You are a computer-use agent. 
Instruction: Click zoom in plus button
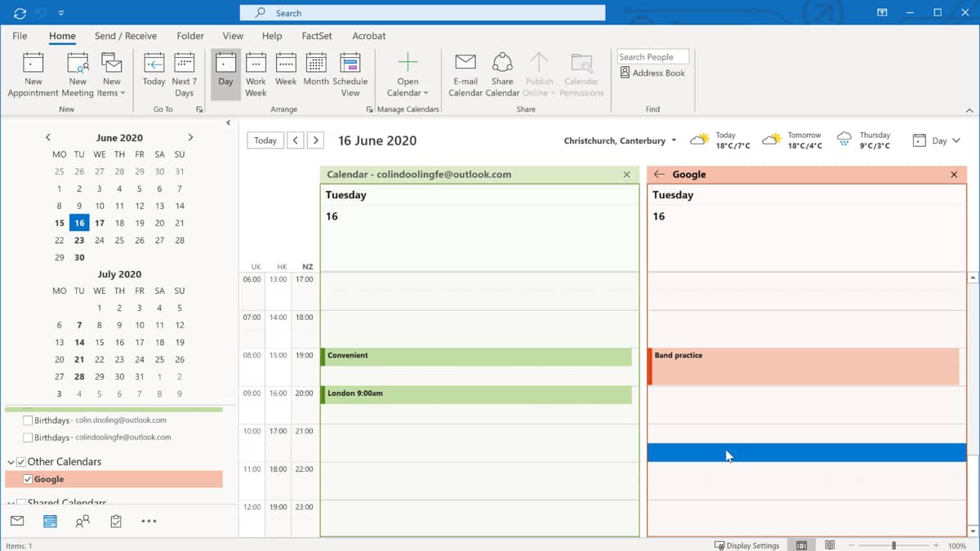pos(937,545)
